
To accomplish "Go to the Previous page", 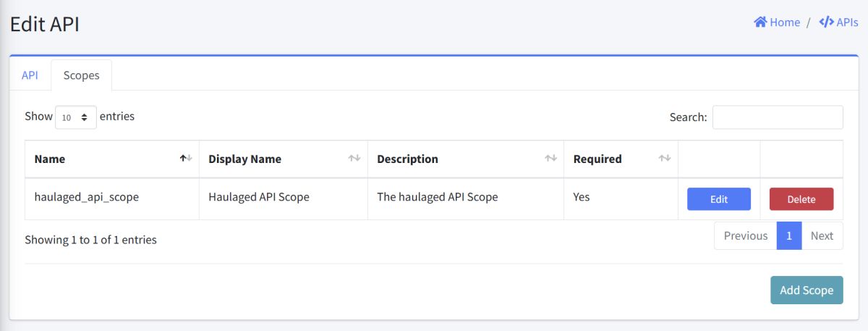I will pyautogui.click(x=745, y=236).
